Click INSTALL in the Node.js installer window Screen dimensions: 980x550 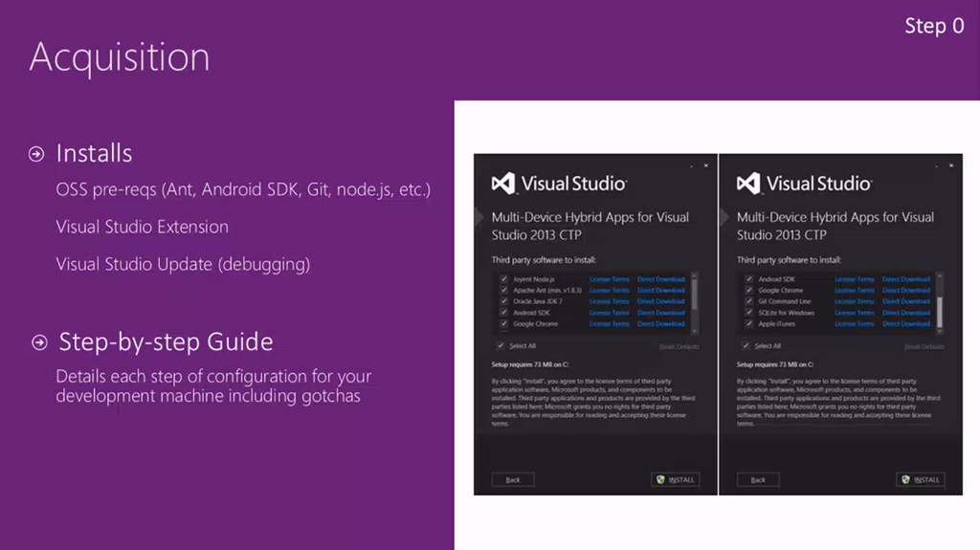pos(675,480)
